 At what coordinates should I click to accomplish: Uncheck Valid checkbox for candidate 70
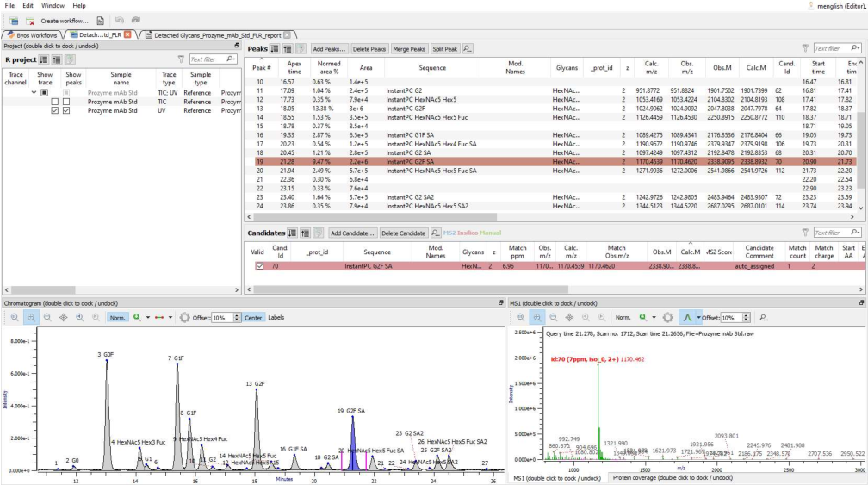260,266
